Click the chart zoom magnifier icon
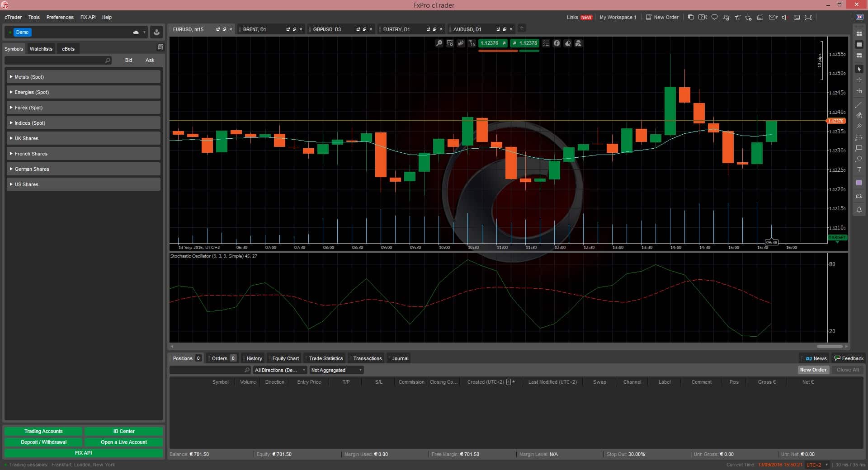 click(x=439, y=43)
